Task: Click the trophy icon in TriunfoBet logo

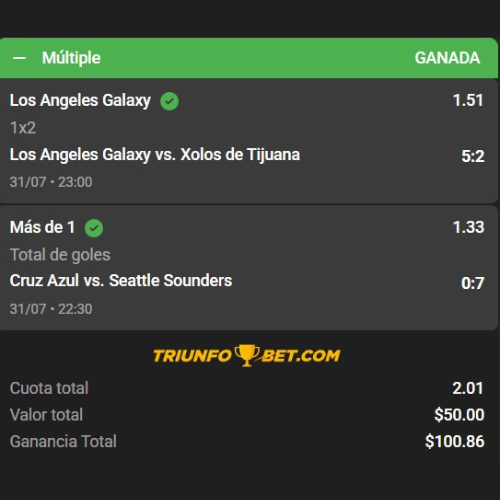Action: point(247,355)
